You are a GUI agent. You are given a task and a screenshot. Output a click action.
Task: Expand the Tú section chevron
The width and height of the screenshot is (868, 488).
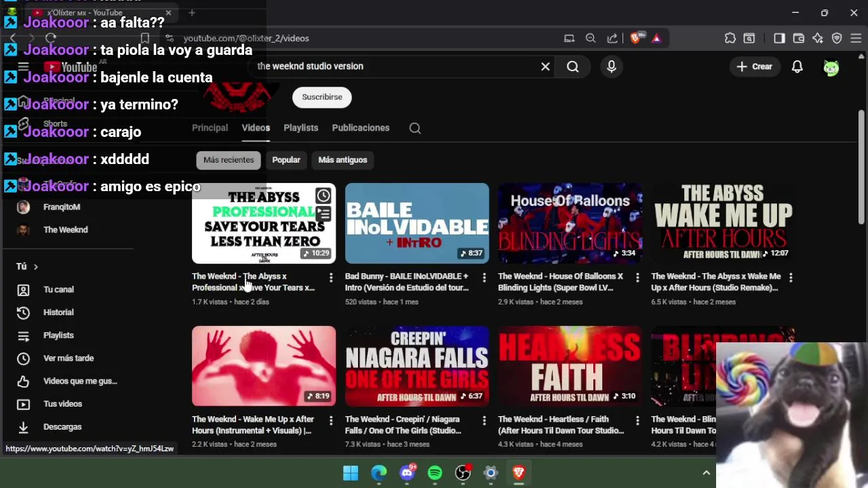point(35,267)
